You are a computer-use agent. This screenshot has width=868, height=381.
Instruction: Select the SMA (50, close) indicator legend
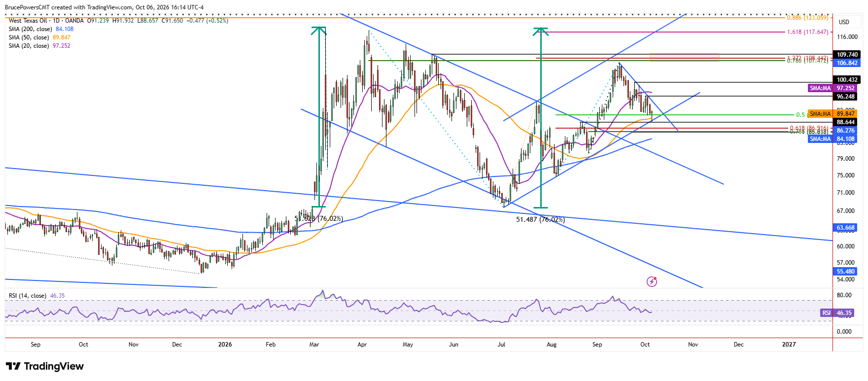coord(39,37)
